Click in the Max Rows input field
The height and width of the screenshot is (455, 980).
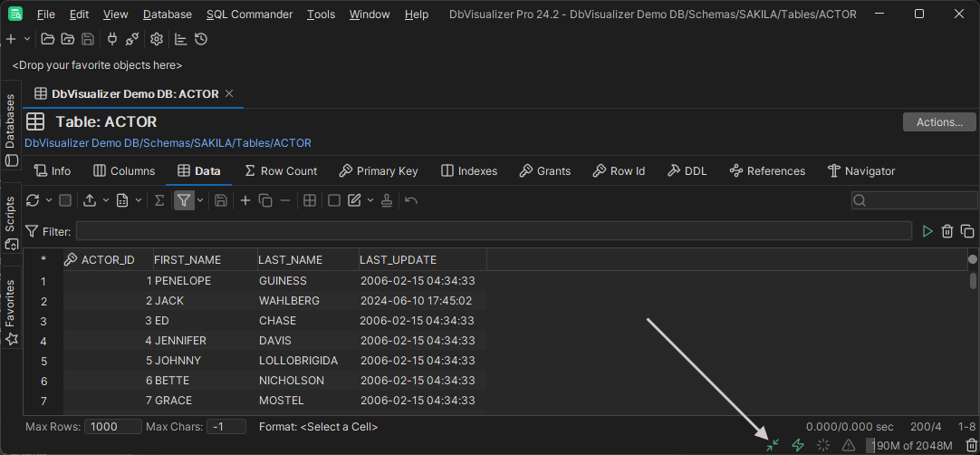click(x=112, y=426)
